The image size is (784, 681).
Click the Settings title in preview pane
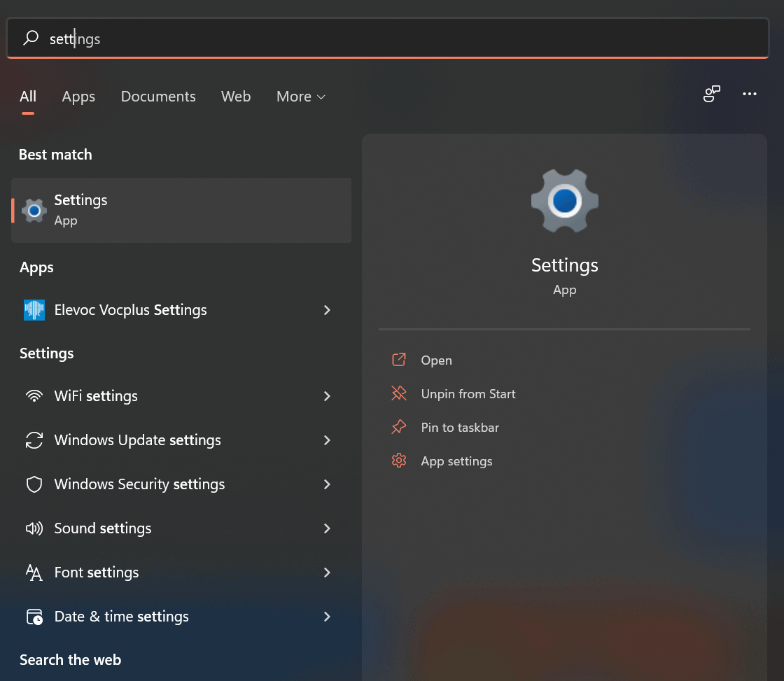(x=564, y=265)
